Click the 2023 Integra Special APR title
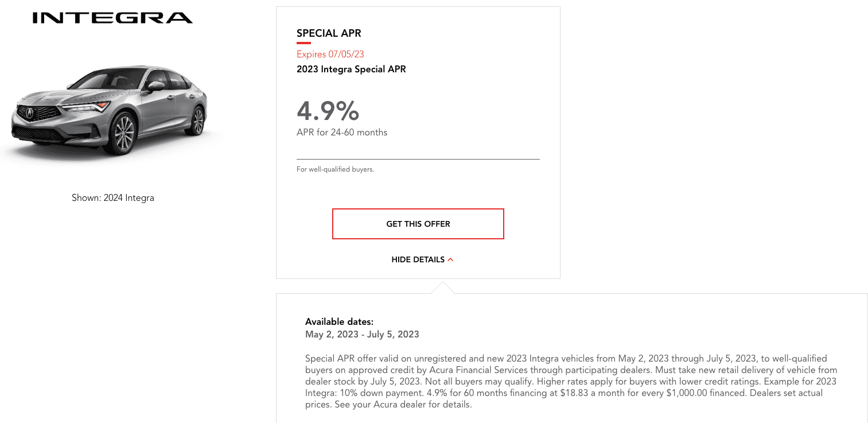 click(x=351, y=69)
